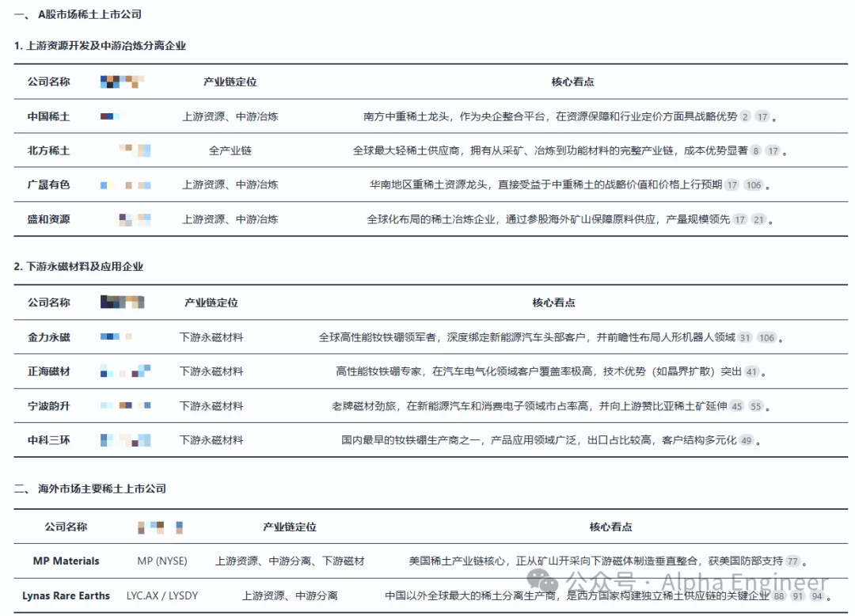The width and height of the screenshot is (855, 616).
Task: Click the Lynas Rare Earths company name
Action: pyautogui.click(x=66, y=595)
